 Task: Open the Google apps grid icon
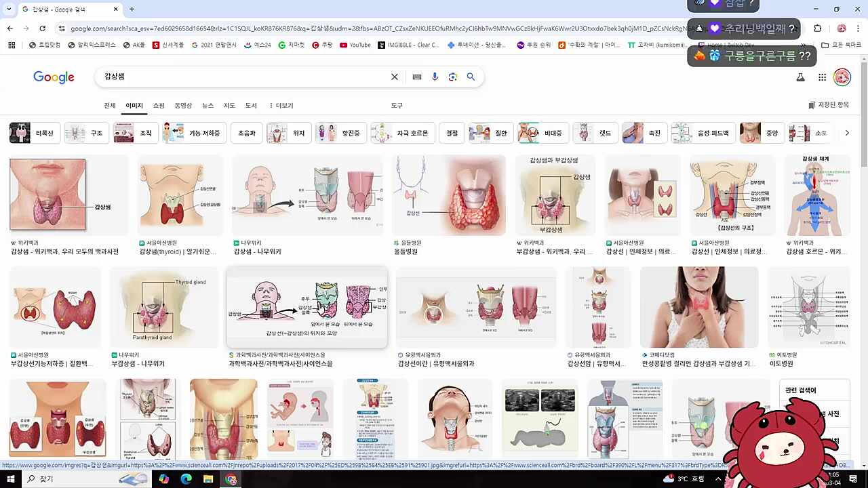pos(822,77)
